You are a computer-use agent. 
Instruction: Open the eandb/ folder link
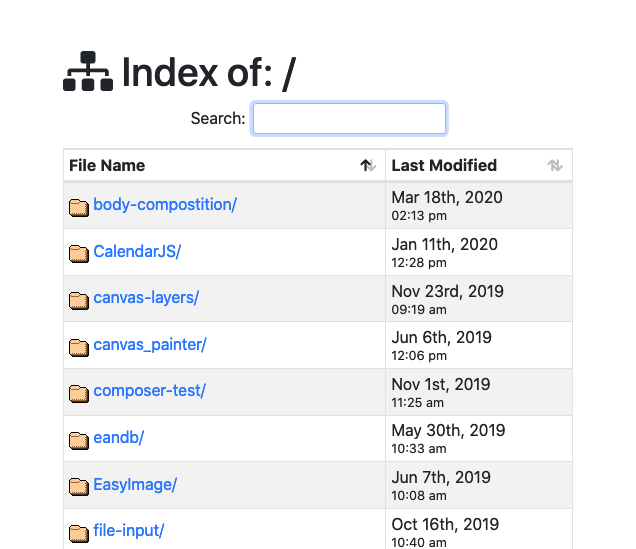coord(118,438)
